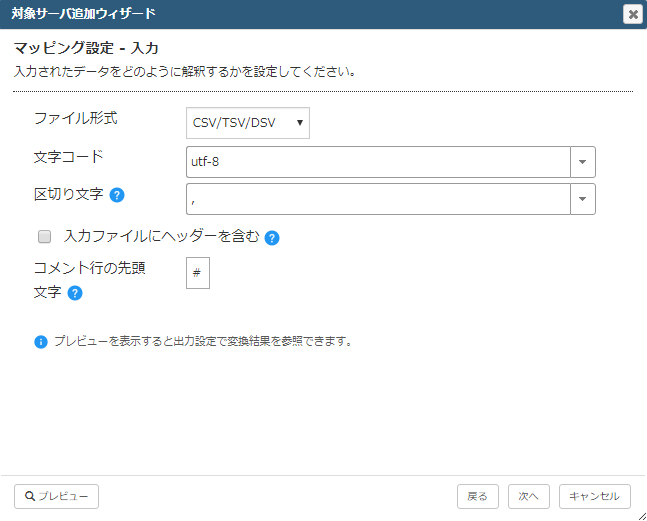Expand the 区切り文字 dropdown arrow
This screenshot has width=647, height=521.
click(x=583, y=199)
